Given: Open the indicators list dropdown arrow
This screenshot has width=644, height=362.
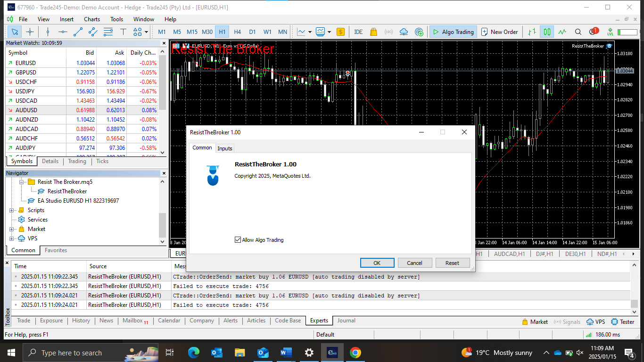Looking at the screenshot, I should tap(329, 32).
